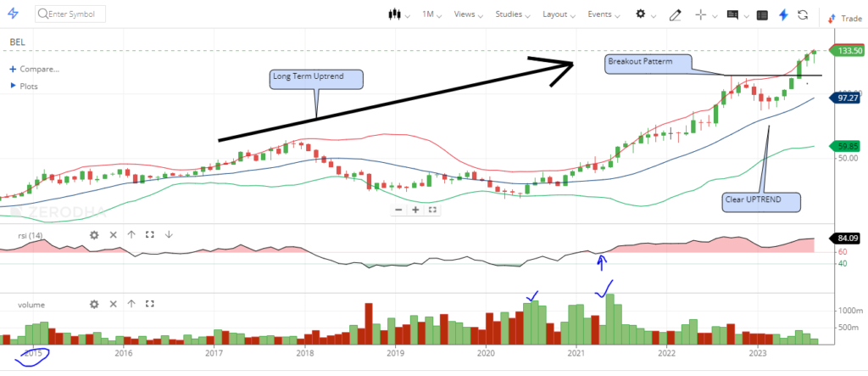Click the 133.50 current price tag
The image size is (868, 376).
pyautogui.click(x=846, y=50)
